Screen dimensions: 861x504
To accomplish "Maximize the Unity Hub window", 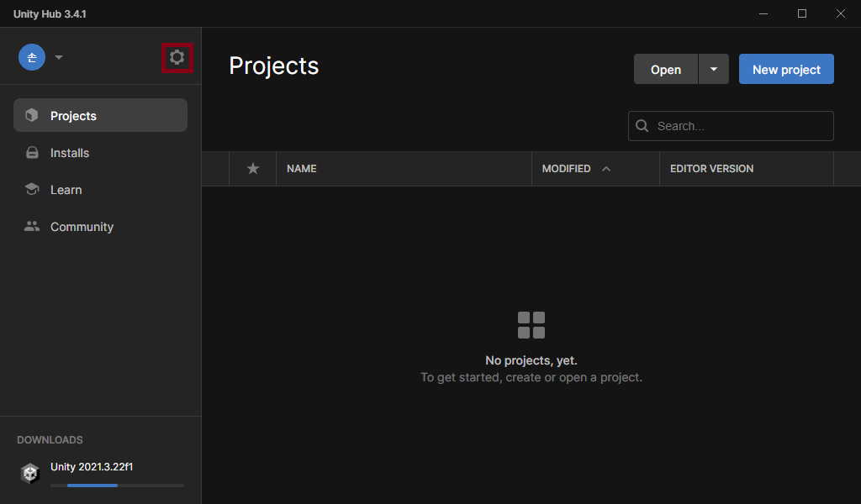I will 801,13.
